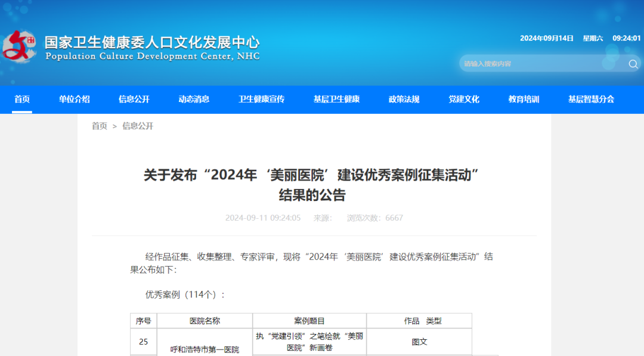Viewport: 644px width, 356px height.
Task: Select 党建文化 in the navigation bar
Action: coord(464,100)
